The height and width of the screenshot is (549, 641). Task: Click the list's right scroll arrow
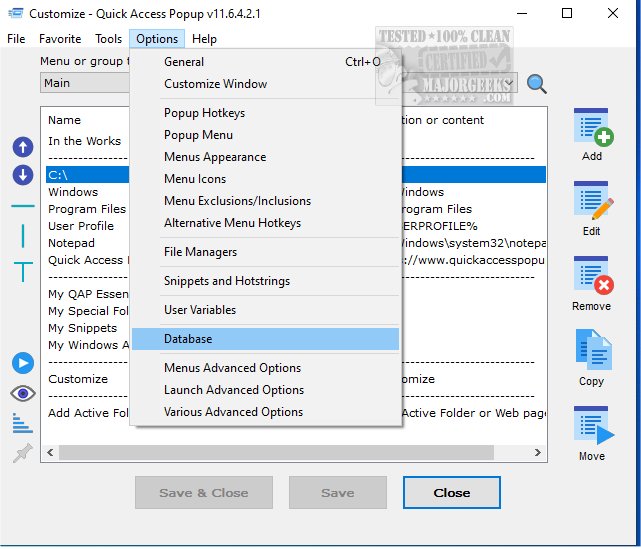click(538, 453)
